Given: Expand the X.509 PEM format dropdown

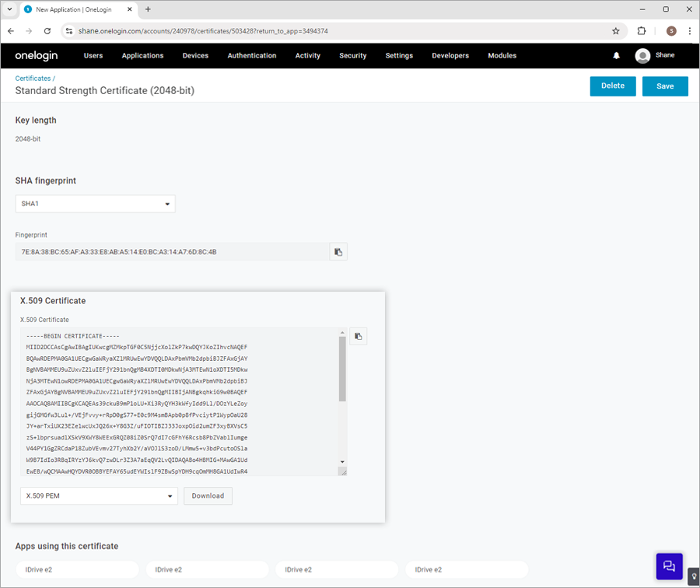Looking at the screenshot, I should click(99, 496).
